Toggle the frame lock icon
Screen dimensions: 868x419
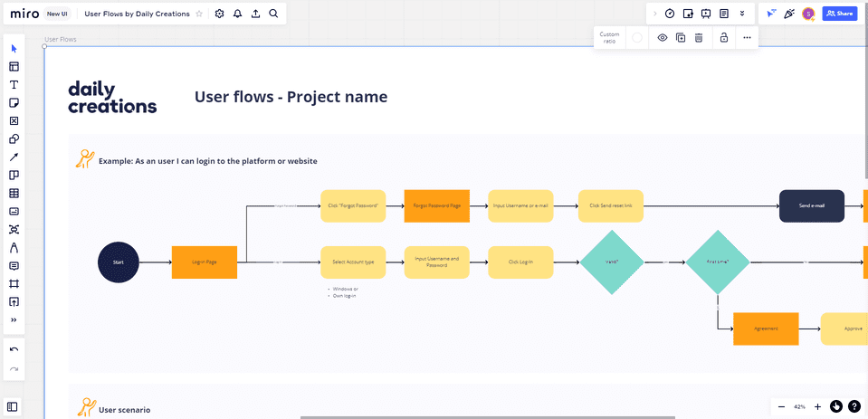723,38
